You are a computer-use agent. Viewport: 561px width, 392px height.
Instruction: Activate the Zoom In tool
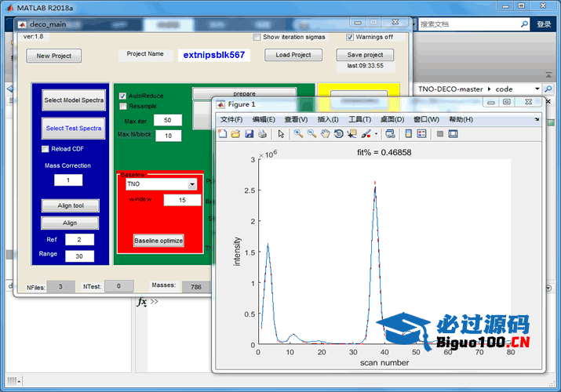(298, 134)
